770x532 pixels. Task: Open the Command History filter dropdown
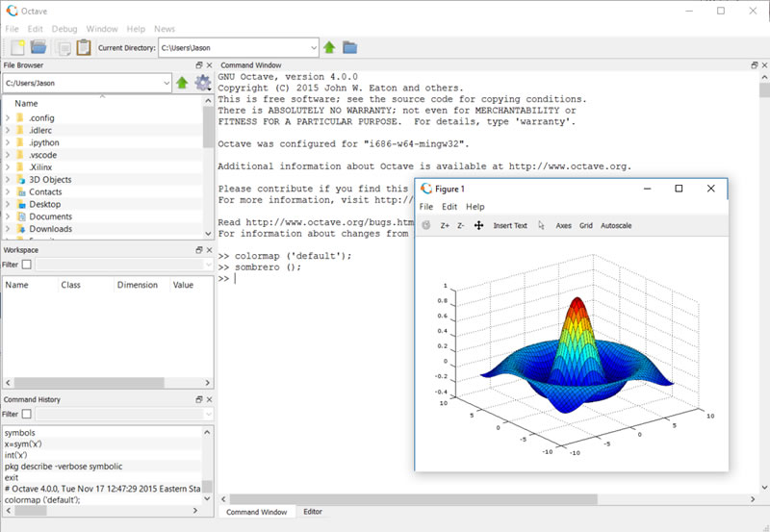[208, 415]
